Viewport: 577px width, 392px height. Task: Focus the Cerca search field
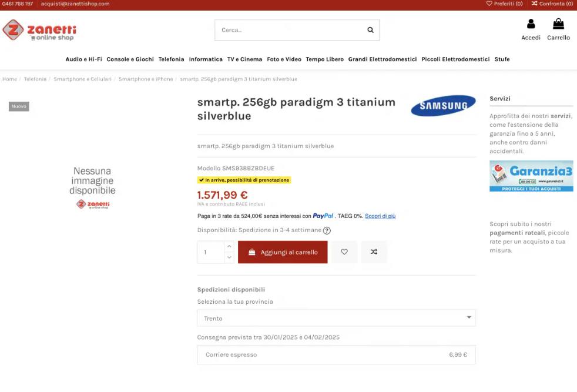coord(291,30)
